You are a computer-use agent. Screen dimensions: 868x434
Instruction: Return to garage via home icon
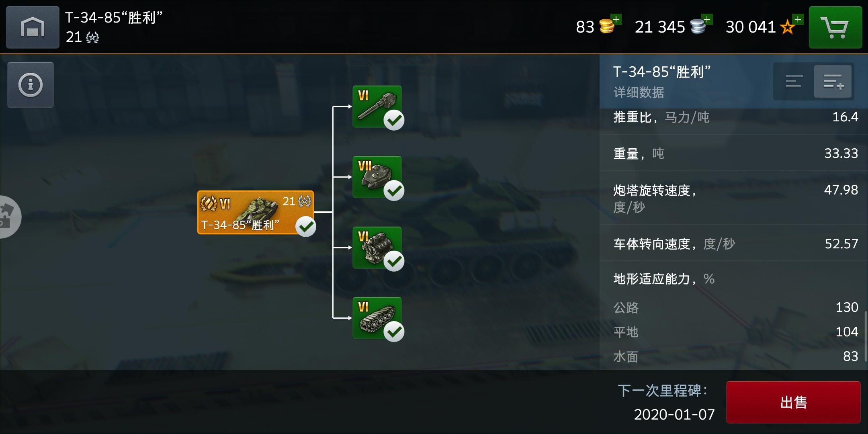(x=33, y=27)
